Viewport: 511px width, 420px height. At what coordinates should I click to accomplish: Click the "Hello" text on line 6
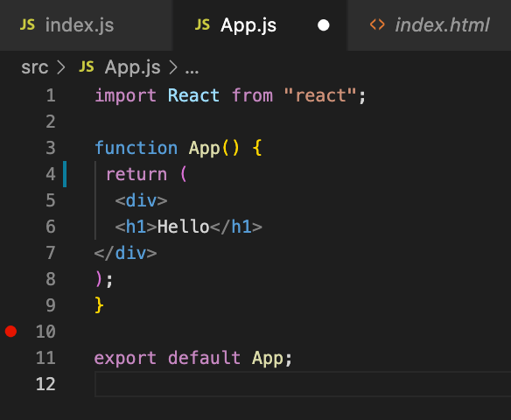coord(183,227)
